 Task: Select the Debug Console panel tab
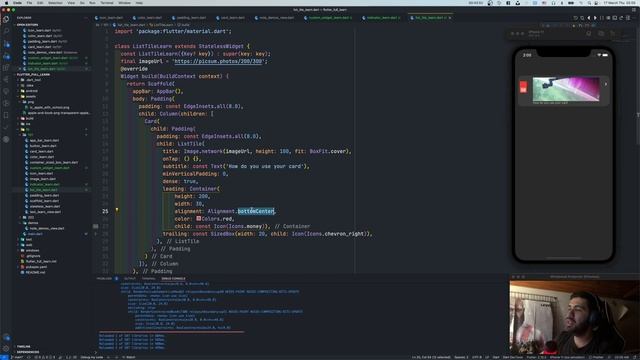coord(173,278)
